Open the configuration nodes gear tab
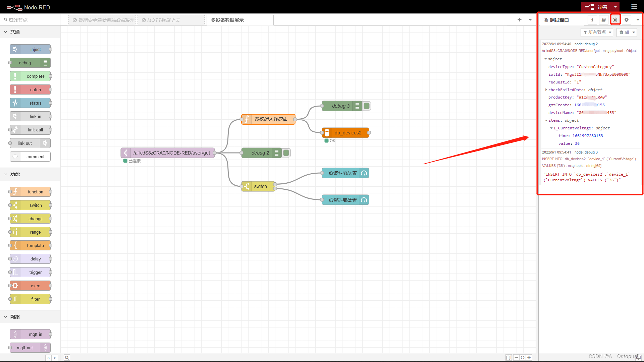Image resolution: width=644 pixels, height=362 pixels. pyautogui.click(x=627, y=20)
